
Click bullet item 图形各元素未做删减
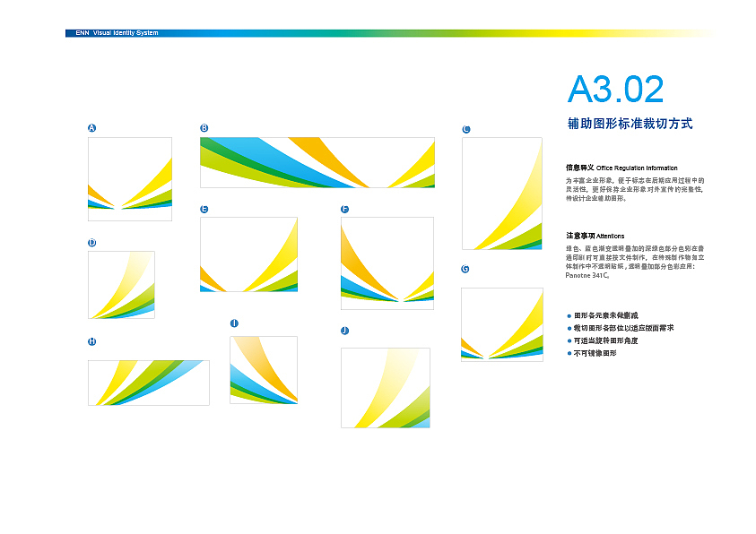(605, 315)
